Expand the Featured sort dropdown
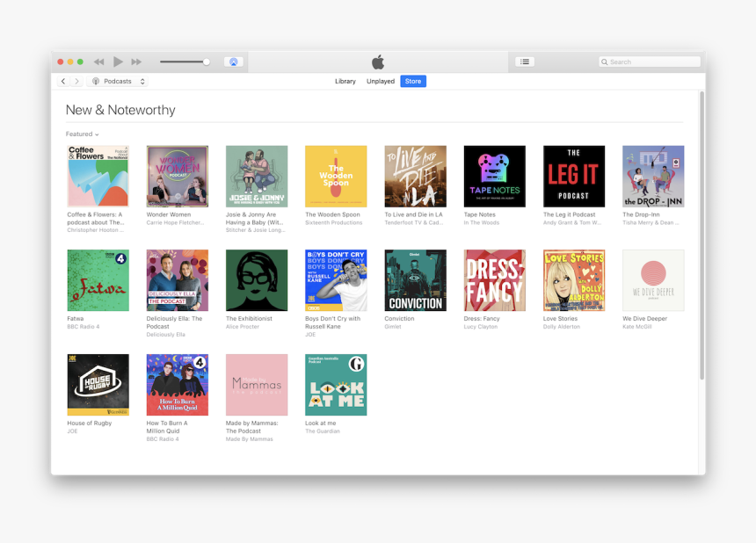 82,134
